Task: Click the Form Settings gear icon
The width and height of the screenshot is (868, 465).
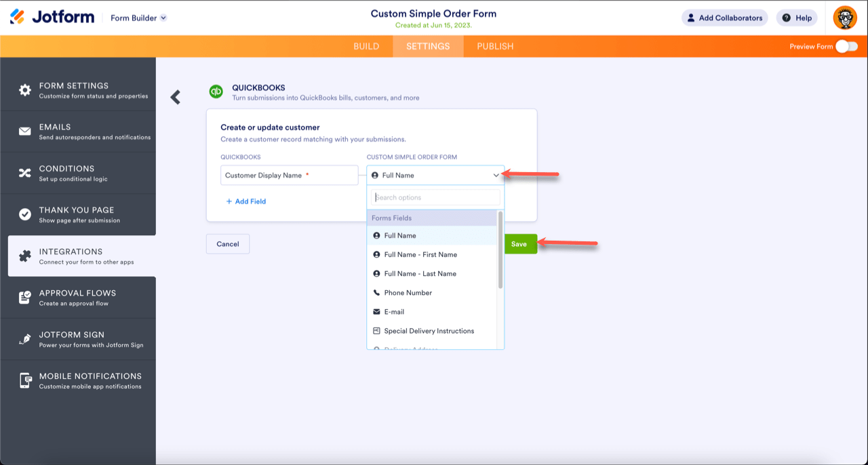Action: [x=25, y=90]
